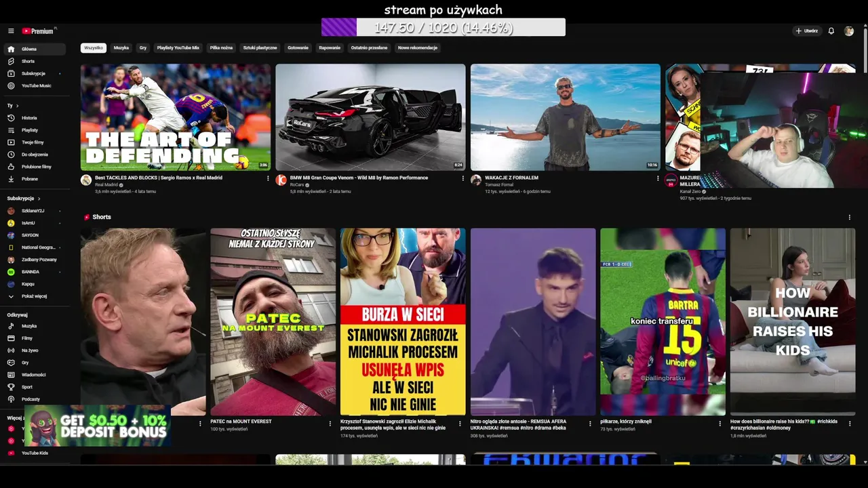Select the Piłka nożna chip
Image resolution: width=868 pixels, height=488 pixels.
tap(221, 48)
